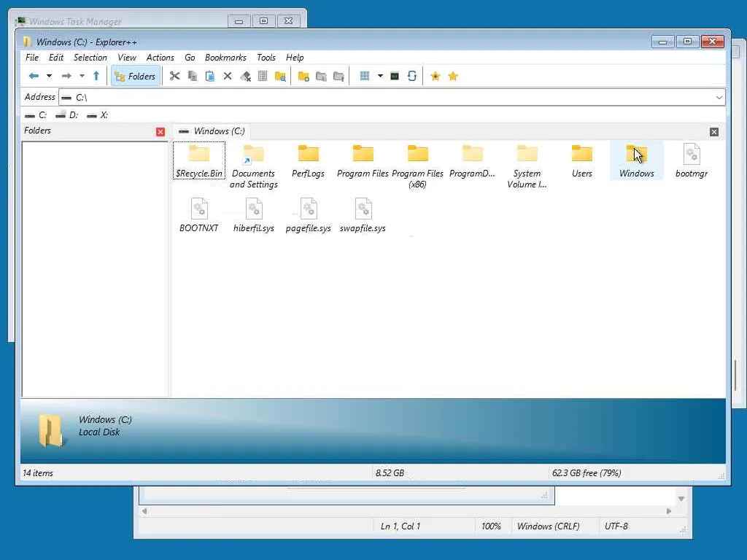Switch to the C: drive button

(36, 114)
